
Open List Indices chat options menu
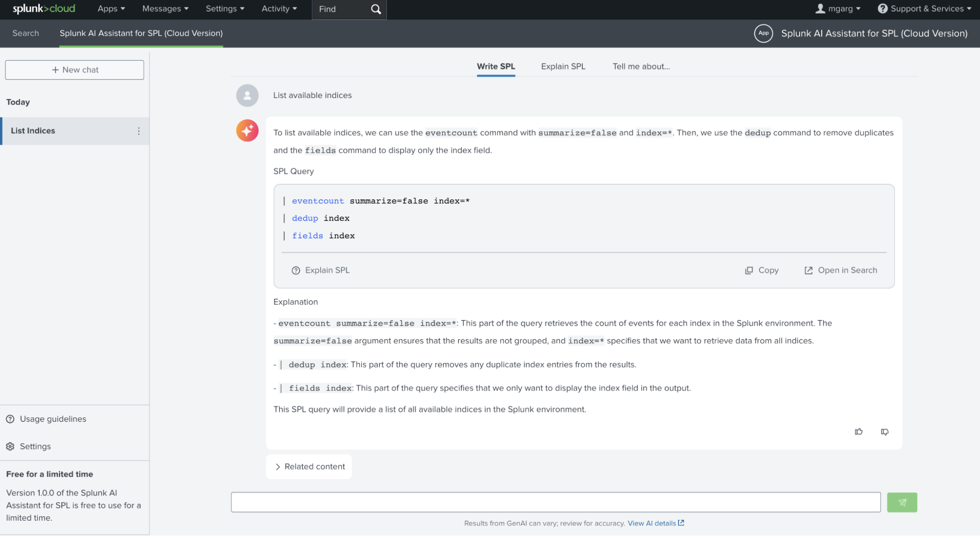139,131
